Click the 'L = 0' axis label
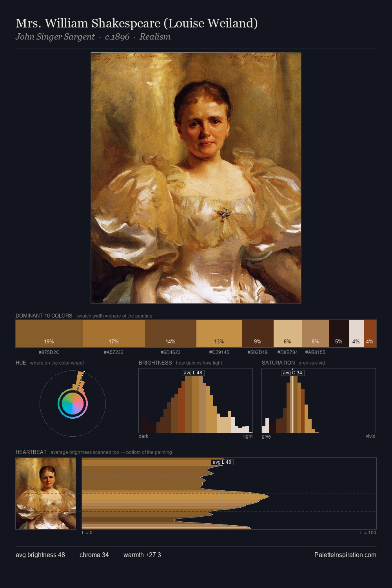The width and height of the screenshot is (392, 588). coord(87,533)
